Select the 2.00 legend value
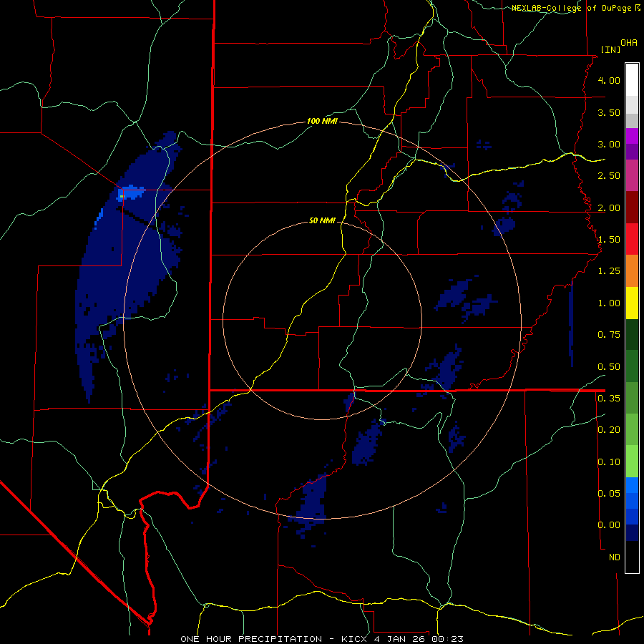This screenshot has width=644, height=644. (609, 208)
